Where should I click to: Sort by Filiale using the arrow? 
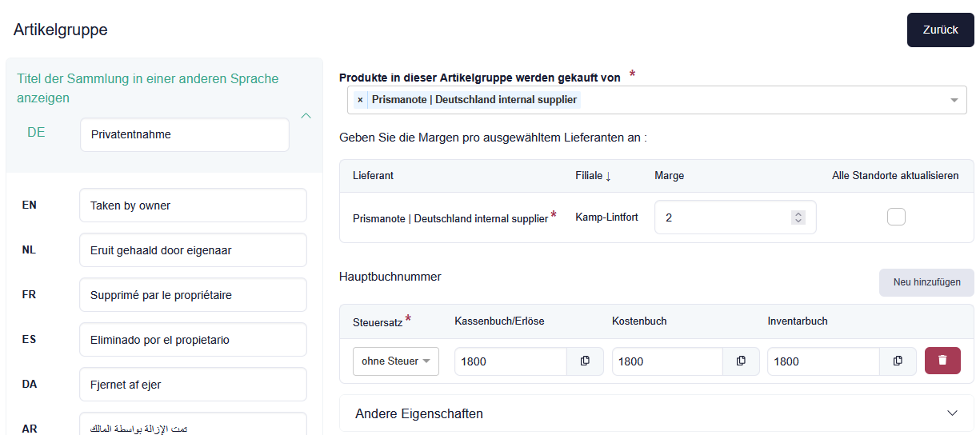pyautogui.click(x=608, y=176)
